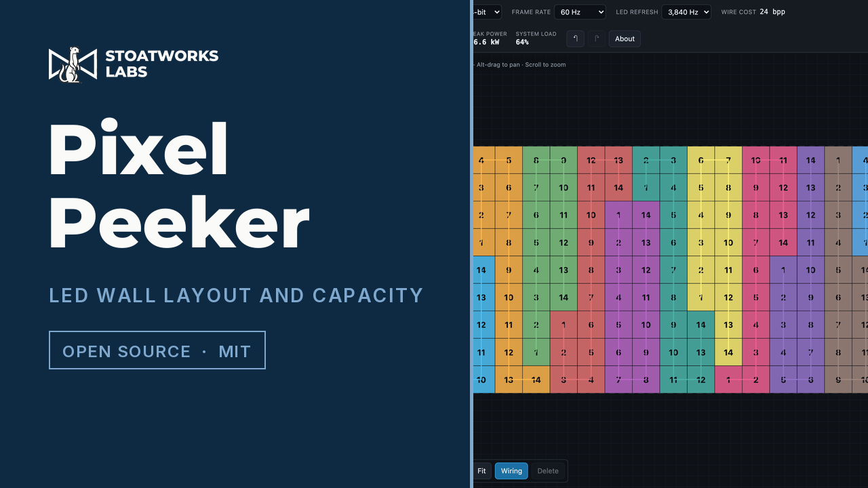
Task: Click the Fit button
Action: [482, 471]
